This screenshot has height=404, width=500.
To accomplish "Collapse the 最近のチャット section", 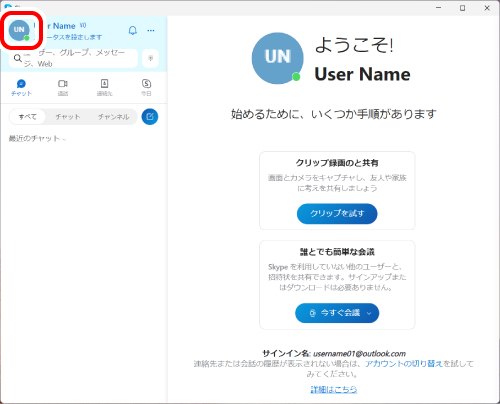I will 37,138.
